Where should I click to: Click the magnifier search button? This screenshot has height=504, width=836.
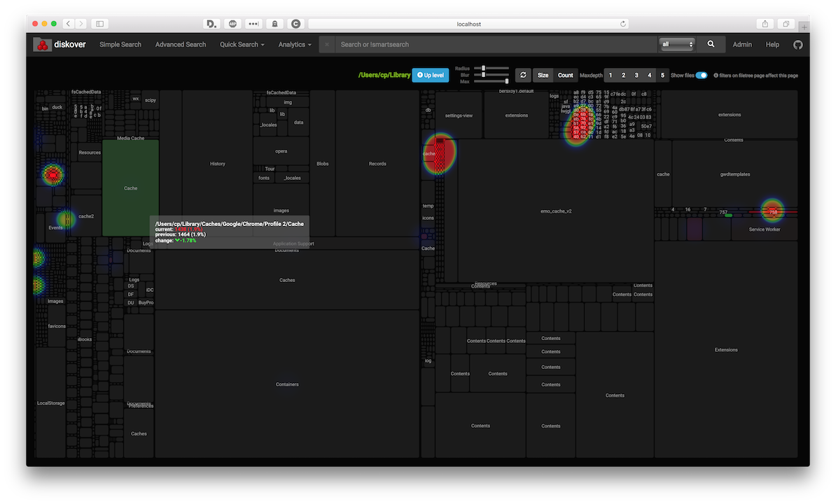pyautogui.click(x=711, y=44)
